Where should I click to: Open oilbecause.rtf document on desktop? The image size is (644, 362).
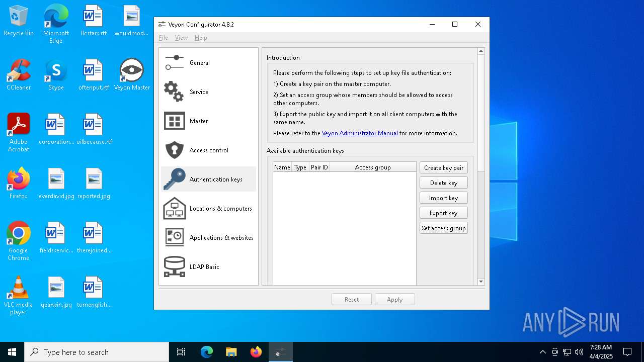(x=94, y=129)
